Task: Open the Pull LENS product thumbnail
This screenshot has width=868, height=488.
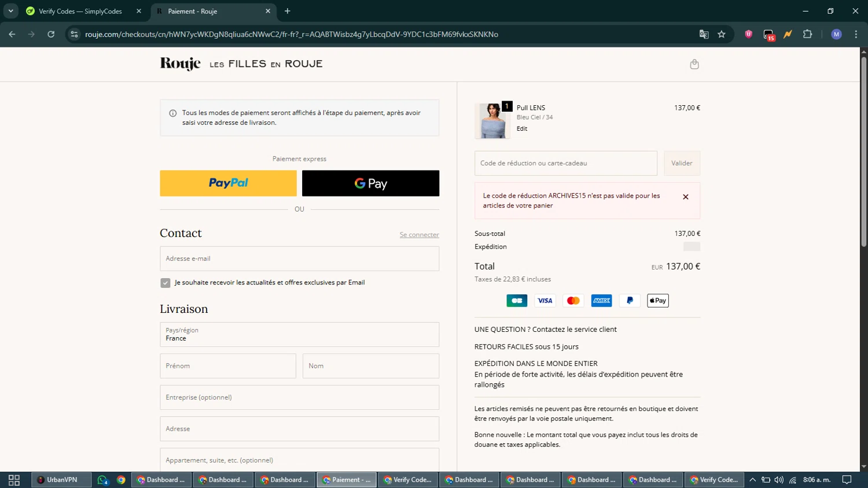Action: [x=492, y=121]
